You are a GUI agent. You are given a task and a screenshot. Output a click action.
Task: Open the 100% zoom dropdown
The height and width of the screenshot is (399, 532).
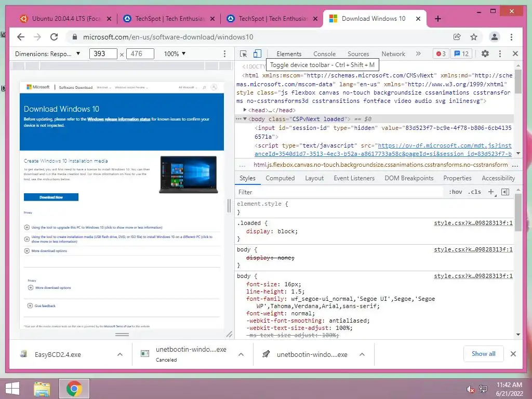[x=175, y=54]
